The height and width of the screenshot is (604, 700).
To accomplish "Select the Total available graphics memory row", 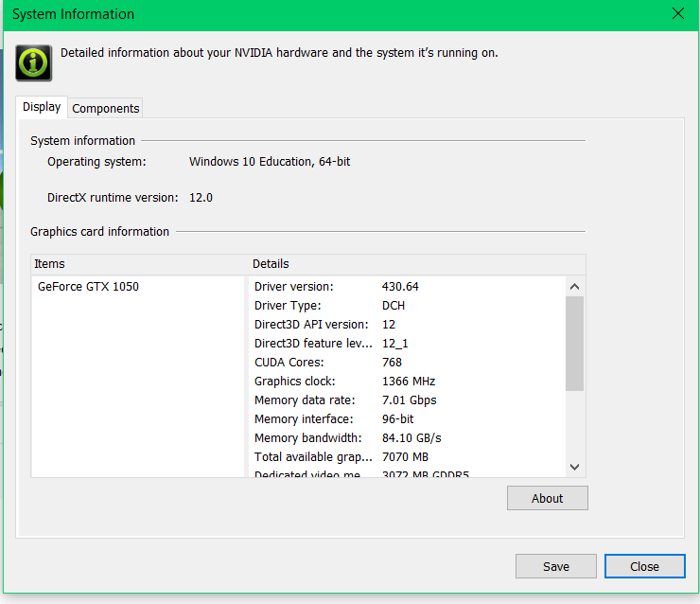I will tap(407, 457).
